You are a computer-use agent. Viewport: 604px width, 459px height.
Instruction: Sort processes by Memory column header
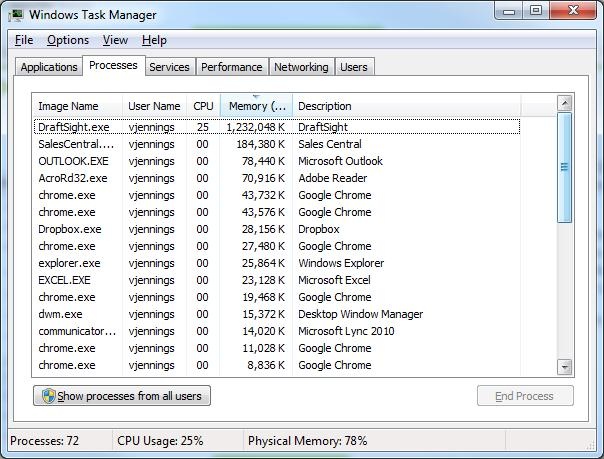[256, 106]
